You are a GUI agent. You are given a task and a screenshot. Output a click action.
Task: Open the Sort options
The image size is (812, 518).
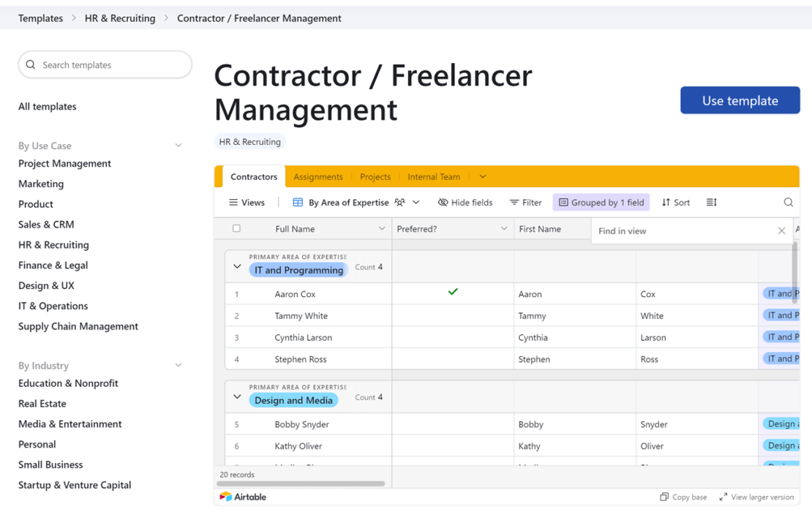[x=675, y=202]
